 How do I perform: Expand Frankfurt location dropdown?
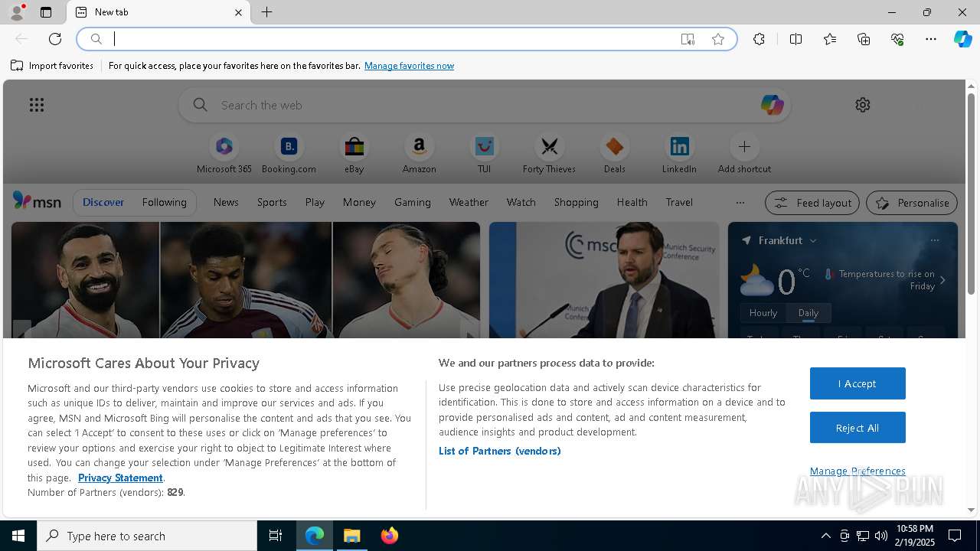pos(813,240)
